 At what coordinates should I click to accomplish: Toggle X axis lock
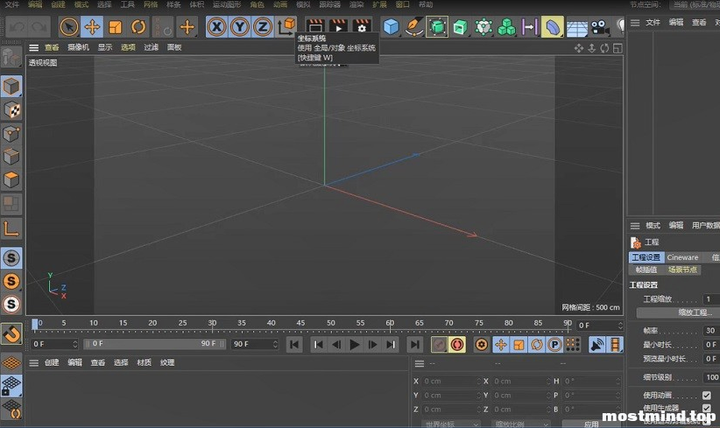216,27
